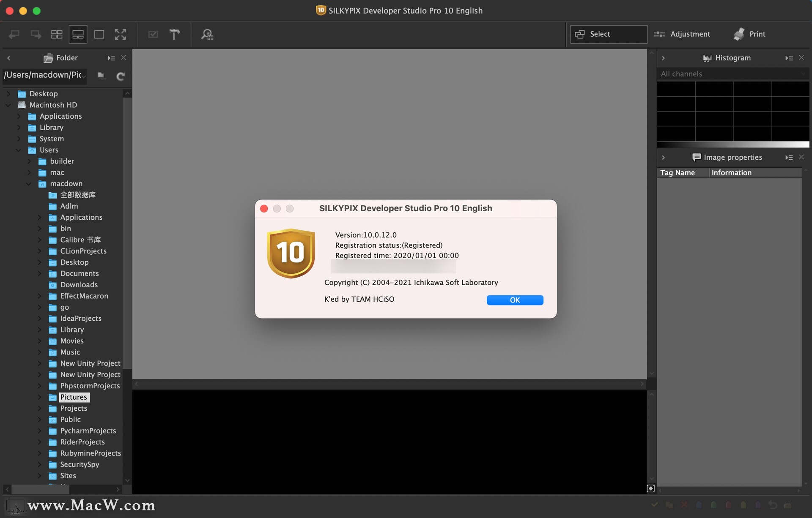Select the Movies folder in tree
The image size is (812, 518).
(x=71, y=341)
